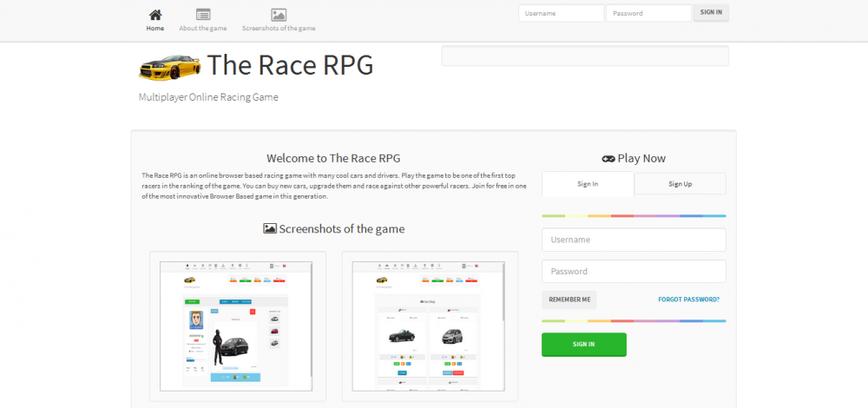Open the About the game icon
The width and height of the screenshot is (868, 408).
tap(203, 15)
